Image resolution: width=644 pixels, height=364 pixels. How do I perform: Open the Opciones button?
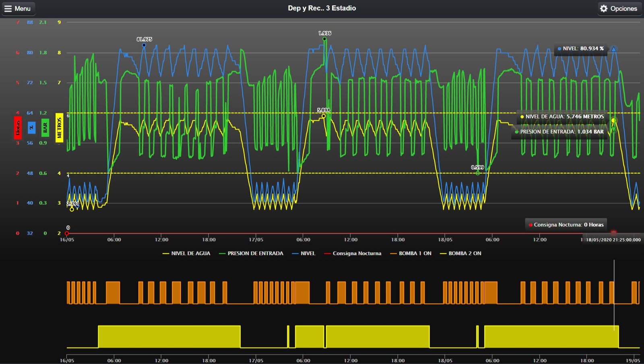(619, 8)
